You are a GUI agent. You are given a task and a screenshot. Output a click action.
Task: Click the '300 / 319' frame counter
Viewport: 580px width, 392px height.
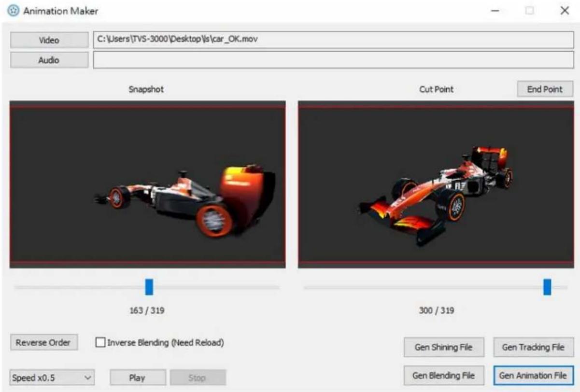[436, 310]
